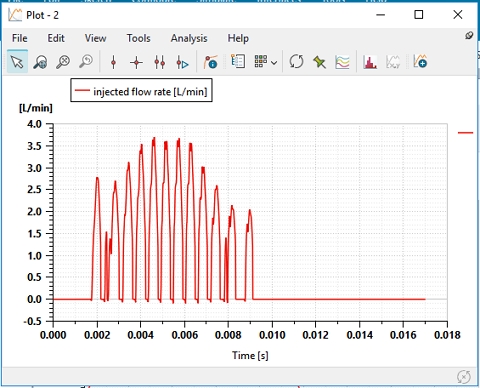Viewport: 480px width, 388px height.
Task: Open the Edit menu
Action: 56,38
